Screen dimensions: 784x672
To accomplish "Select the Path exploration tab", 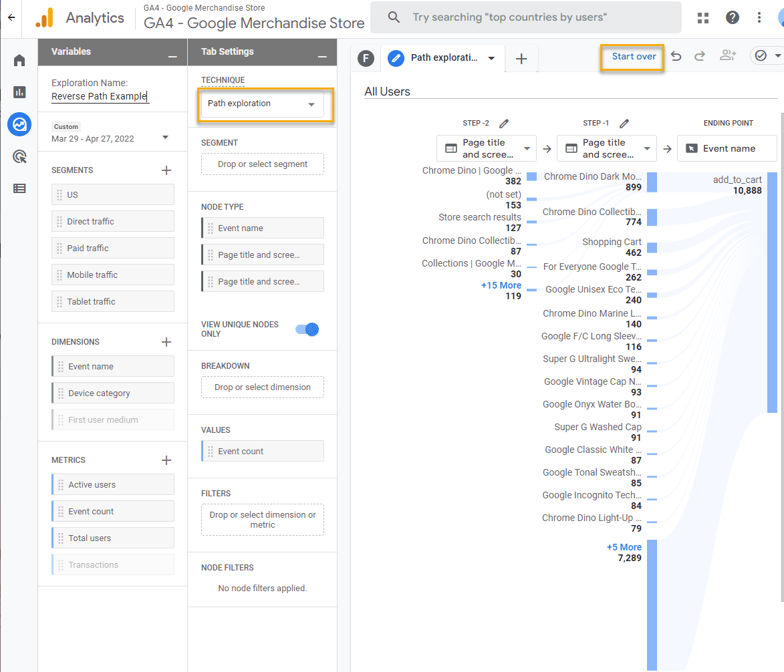I will click(x=443, y=58).
